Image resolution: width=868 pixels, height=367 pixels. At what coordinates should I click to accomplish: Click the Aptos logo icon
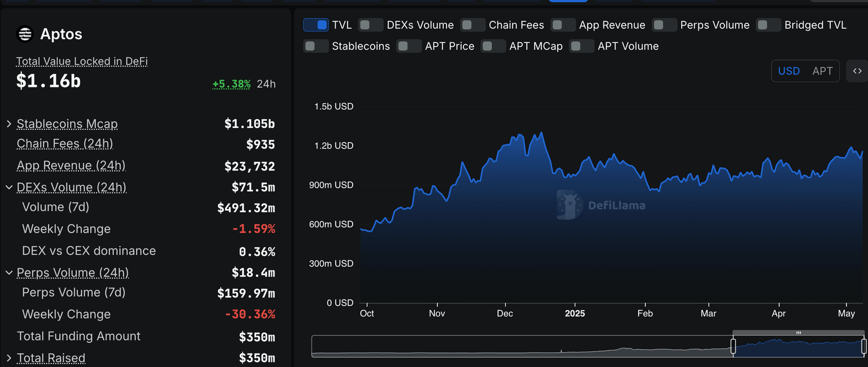coord(25,34)
